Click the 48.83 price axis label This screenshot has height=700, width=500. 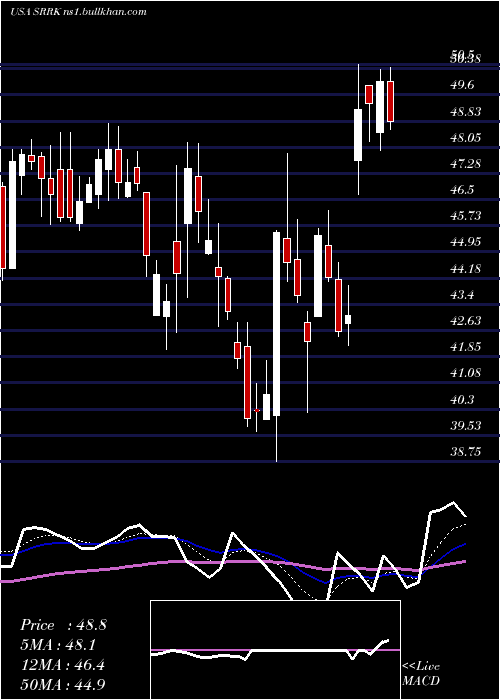pyautogui.click(x=466, y=111)
